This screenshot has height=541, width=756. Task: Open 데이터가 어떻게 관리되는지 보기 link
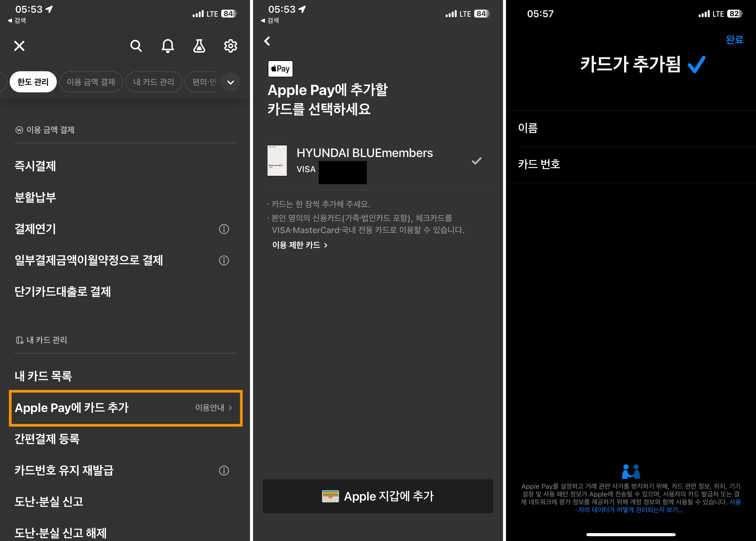coord(631,510)
